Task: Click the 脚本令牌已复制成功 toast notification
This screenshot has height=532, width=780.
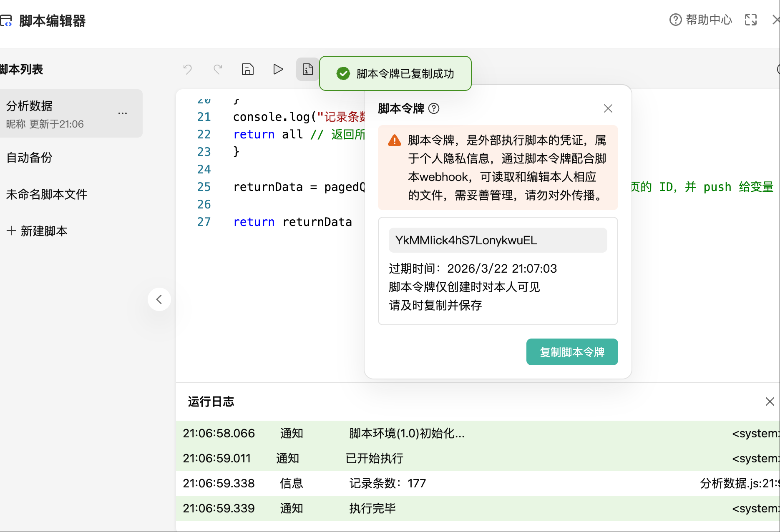Action: point(395,73)
